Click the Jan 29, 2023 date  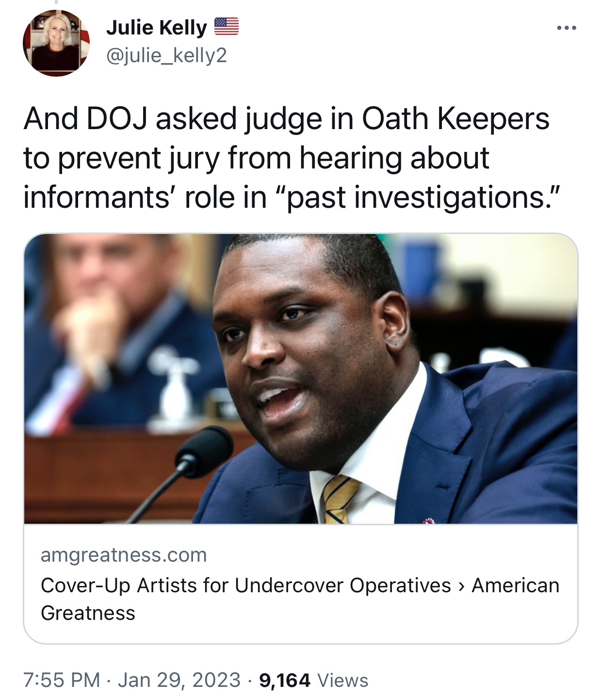179,680
